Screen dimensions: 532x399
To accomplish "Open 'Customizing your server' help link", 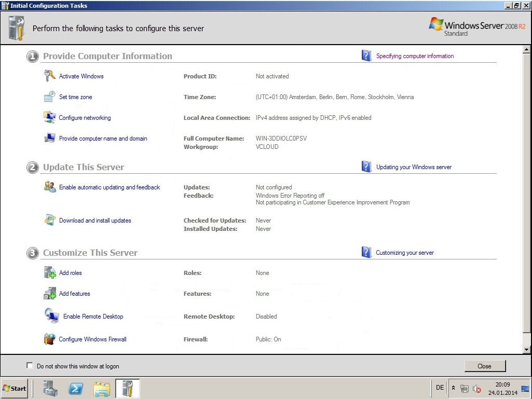I will pos(405,253).
